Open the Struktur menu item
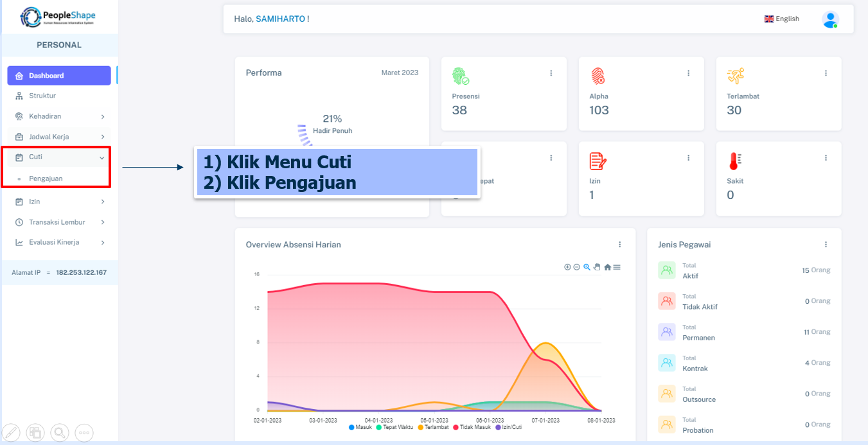 tap(42, 96)
